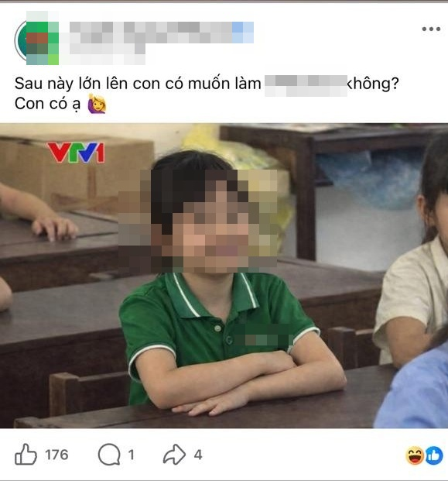Screen dimensions: 448x481
Task: Click the Haha laughing reaction emoji
Action: [415, 455]
